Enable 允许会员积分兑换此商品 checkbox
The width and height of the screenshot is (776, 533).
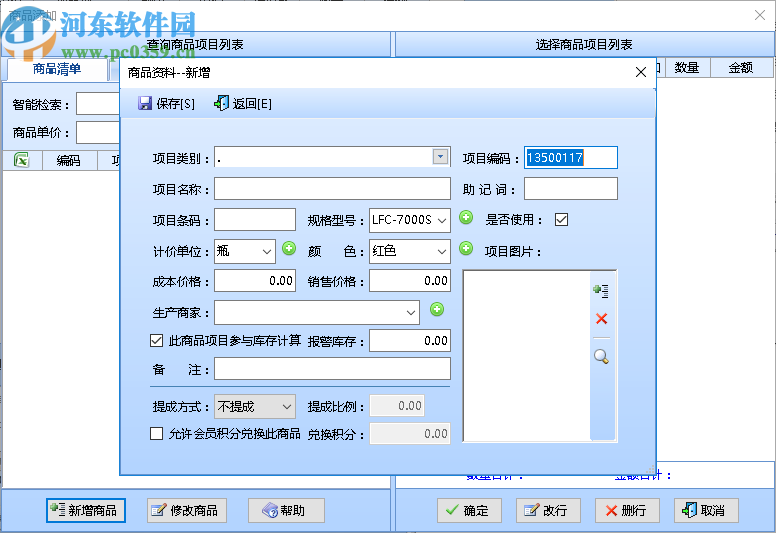click(156, 434)
